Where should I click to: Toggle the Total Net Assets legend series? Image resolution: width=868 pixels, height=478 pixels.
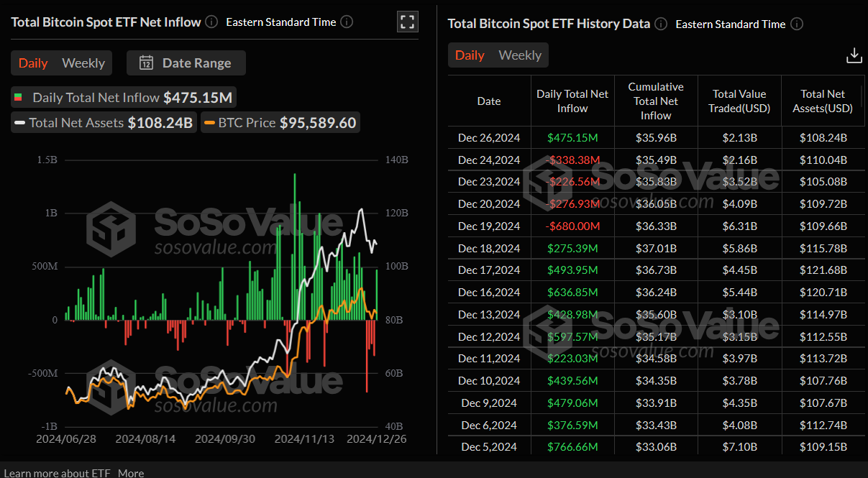104,123
